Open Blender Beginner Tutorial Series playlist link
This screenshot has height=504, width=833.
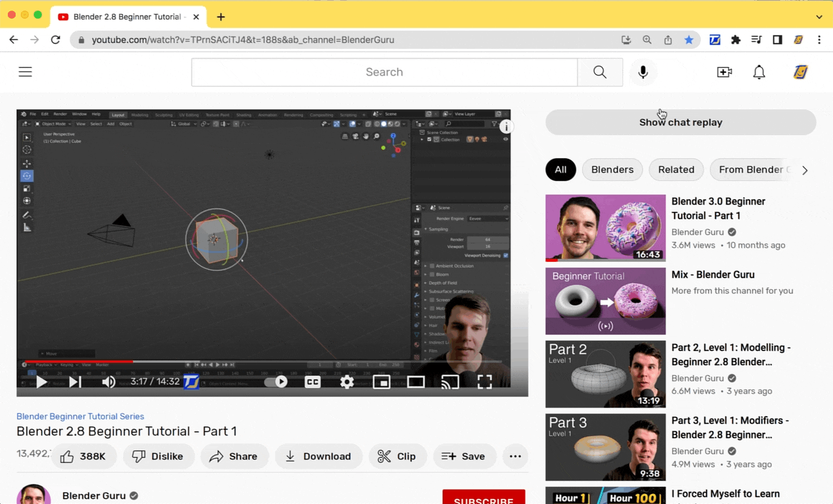click(x=80, y=416)
